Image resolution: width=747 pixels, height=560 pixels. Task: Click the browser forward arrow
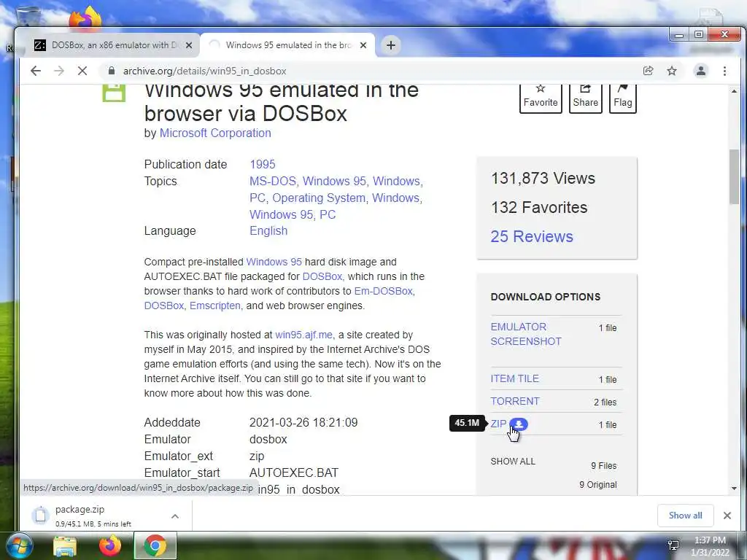click(58, 71)
